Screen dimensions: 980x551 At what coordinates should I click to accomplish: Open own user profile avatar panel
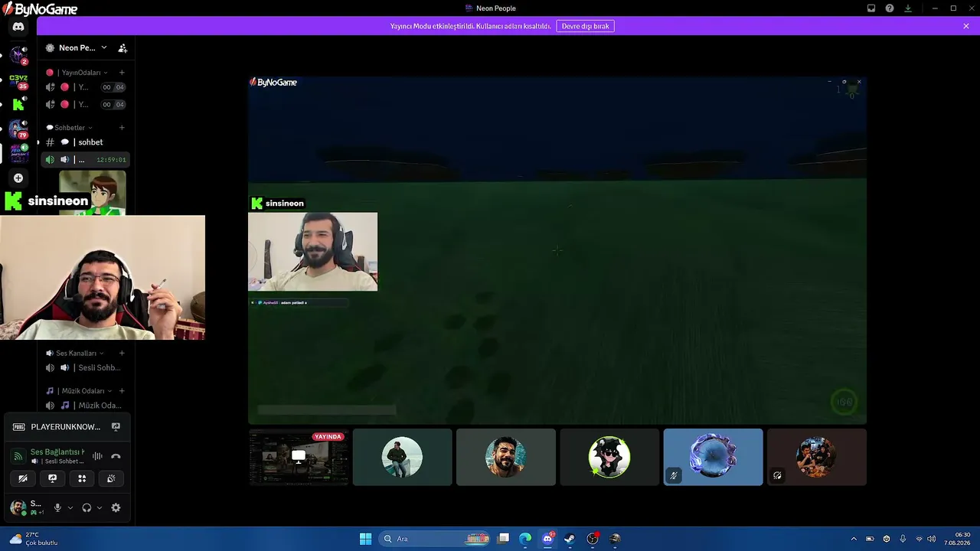(18, 507)
